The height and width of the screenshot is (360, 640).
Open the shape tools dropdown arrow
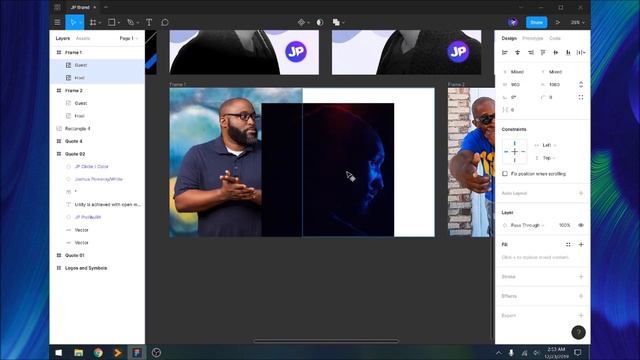(x=118, y=23)
